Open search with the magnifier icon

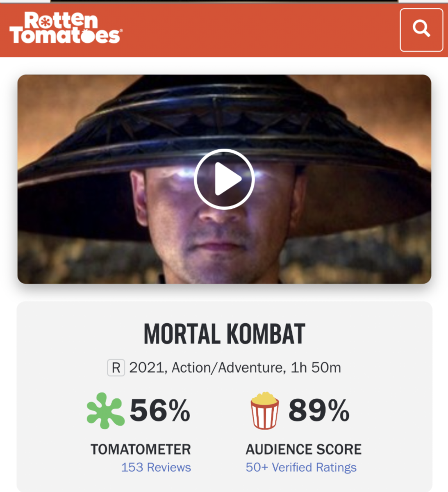(421, 30)
